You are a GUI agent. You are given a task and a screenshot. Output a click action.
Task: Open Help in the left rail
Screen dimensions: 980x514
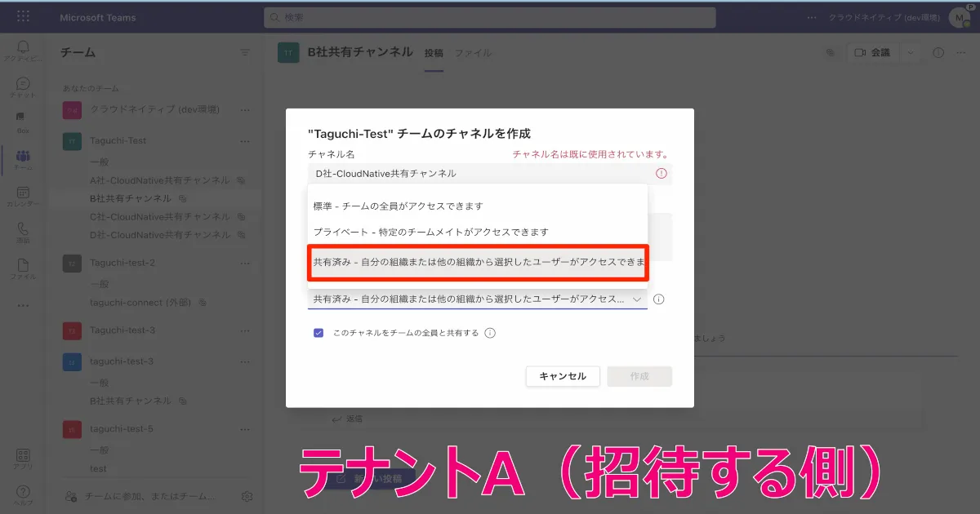tap(23, 495)
